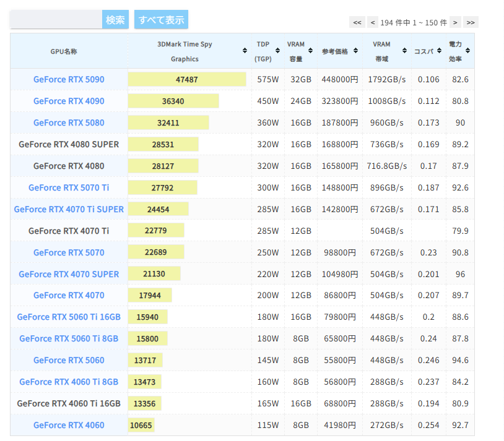Viewport: 504px width, 441px height.
Task: Click the 検索 search button
Action: click(x=115, y=20)
